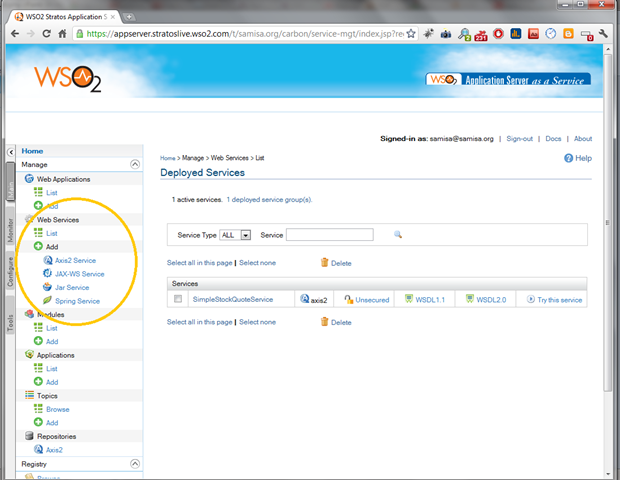Viewport: 620px width, 480px height.
Task: Click the Jar Service icon
Action: 47,287
